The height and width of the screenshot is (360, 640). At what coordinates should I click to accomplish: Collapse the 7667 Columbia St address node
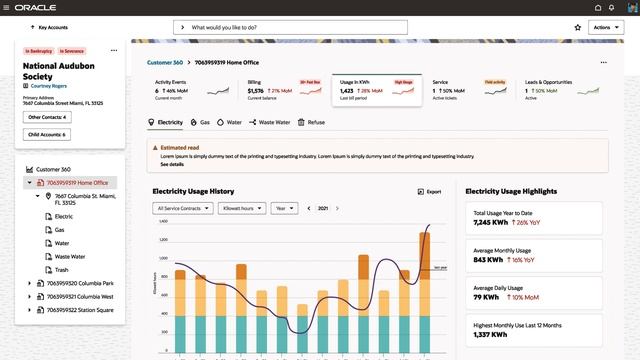click(x=38, y=196)
